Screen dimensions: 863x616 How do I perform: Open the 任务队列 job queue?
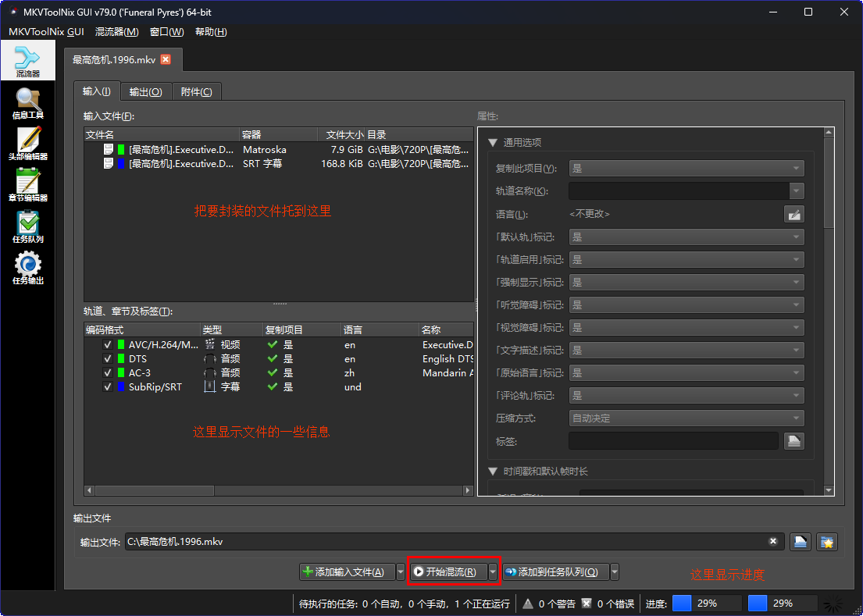tap(27, 226)
